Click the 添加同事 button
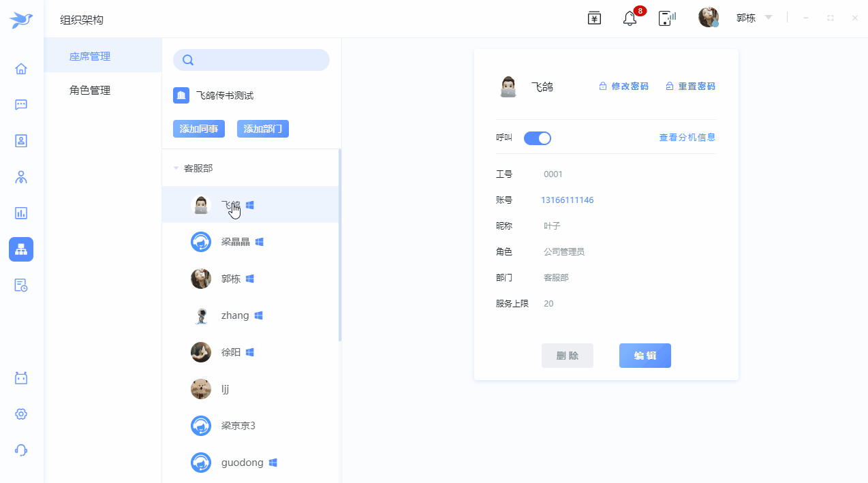868x483 pixels. [199, 129]
